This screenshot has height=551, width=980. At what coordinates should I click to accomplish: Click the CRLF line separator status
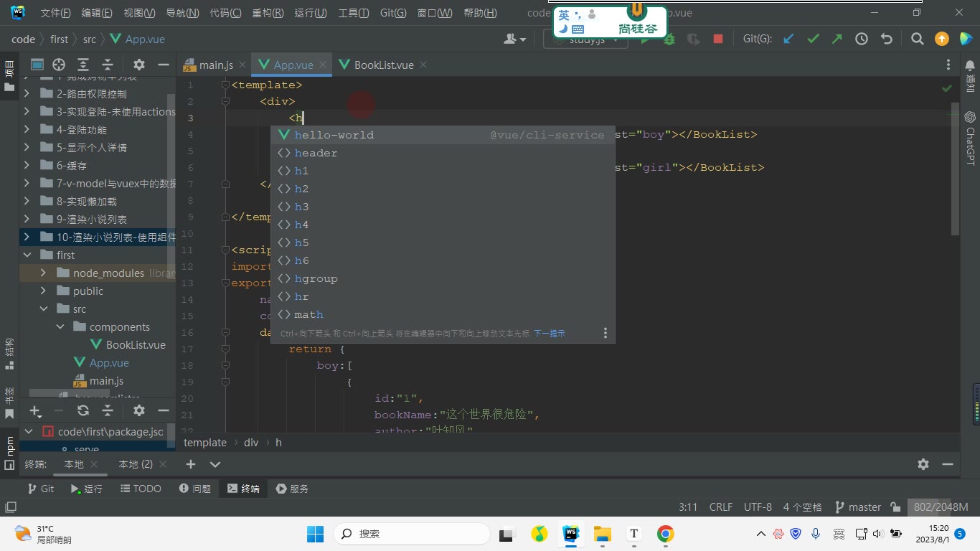pyautogui.click(x=721, y=507)
